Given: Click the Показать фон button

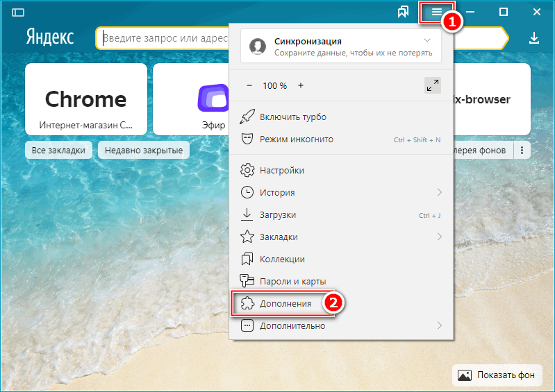Looking at the screenshot, I should [x=497, y=375].
